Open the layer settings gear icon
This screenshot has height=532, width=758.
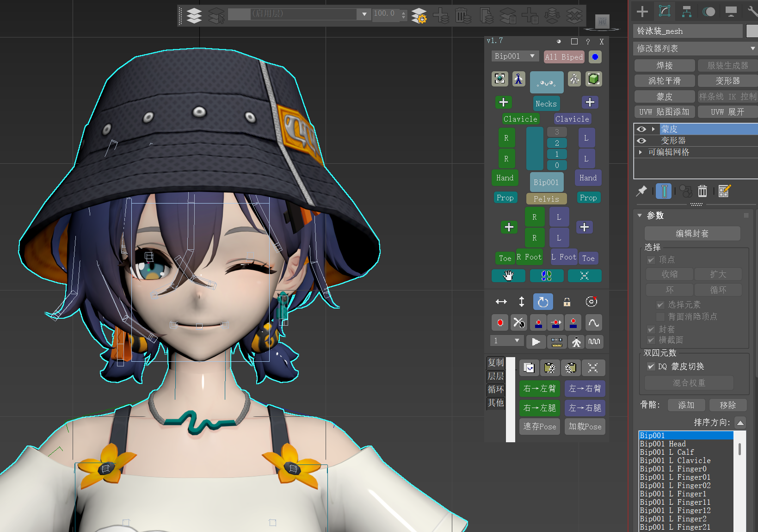point(419,16)
